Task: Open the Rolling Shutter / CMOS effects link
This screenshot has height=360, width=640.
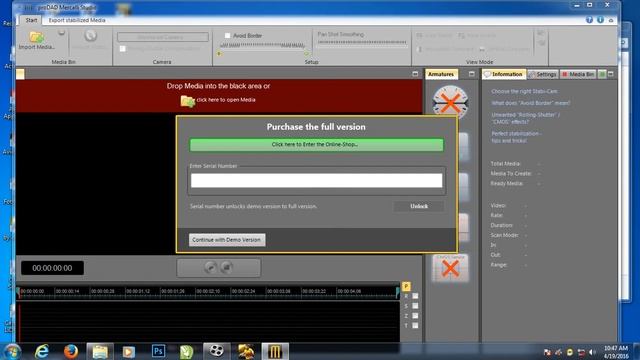Action: pos(525,118)
